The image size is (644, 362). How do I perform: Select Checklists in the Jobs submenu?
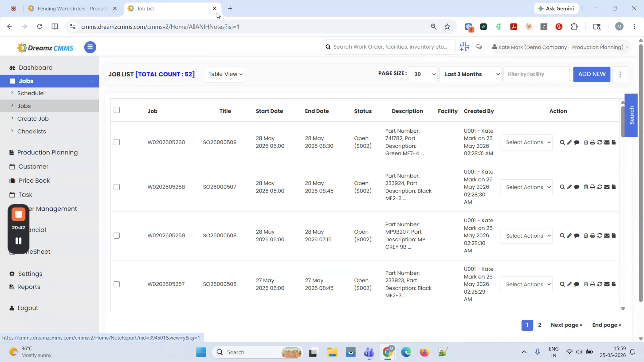[x=32, y=131]
